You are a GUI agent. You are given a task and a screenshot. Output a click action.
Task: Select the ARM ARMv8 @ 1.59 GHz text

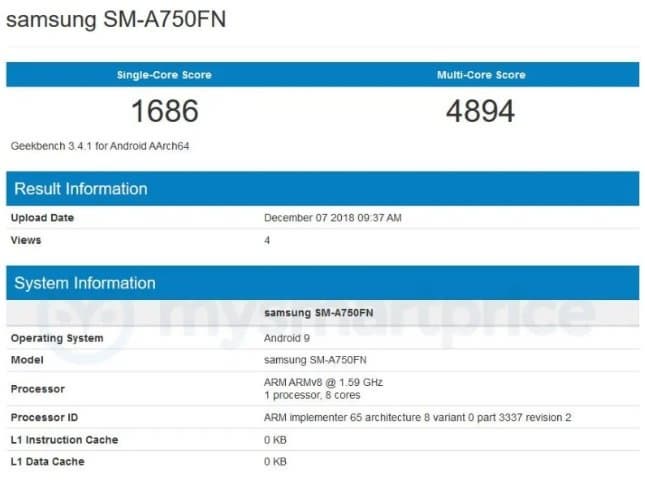click(x=323, y=382)
